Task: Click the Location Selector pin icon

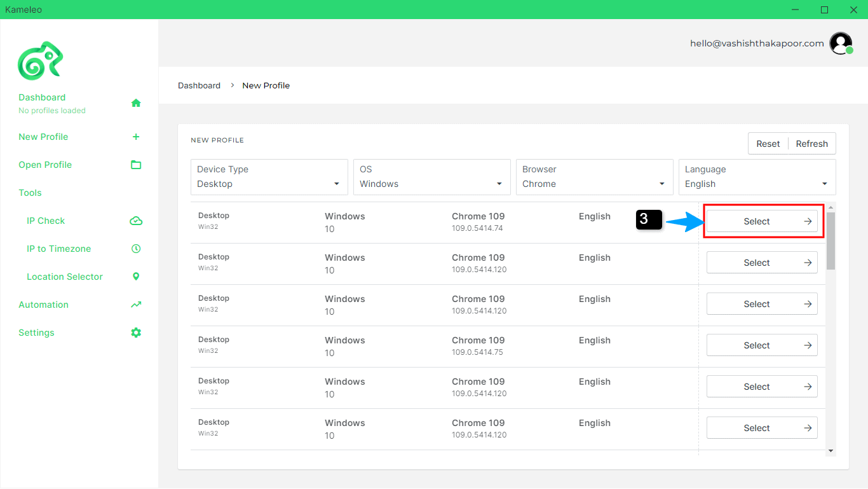Action: [136, 277]
